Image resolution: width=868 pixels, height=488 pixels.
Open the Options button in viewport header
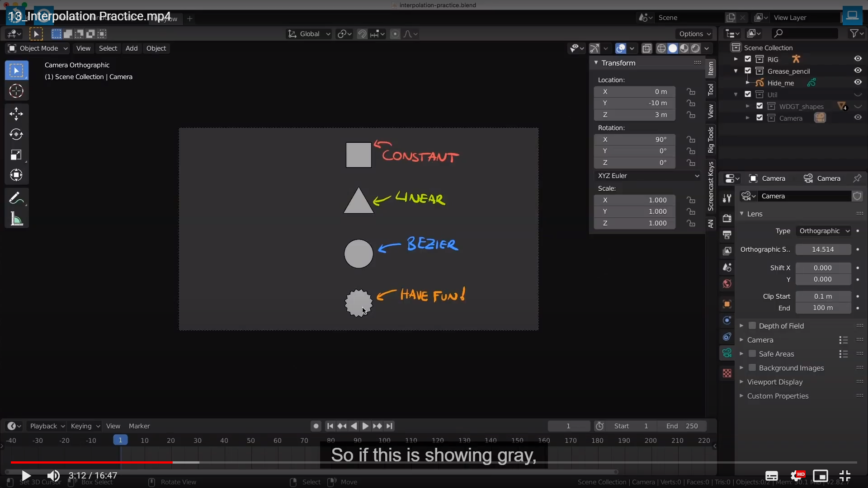pyautogui.click(x=694, y=34)
